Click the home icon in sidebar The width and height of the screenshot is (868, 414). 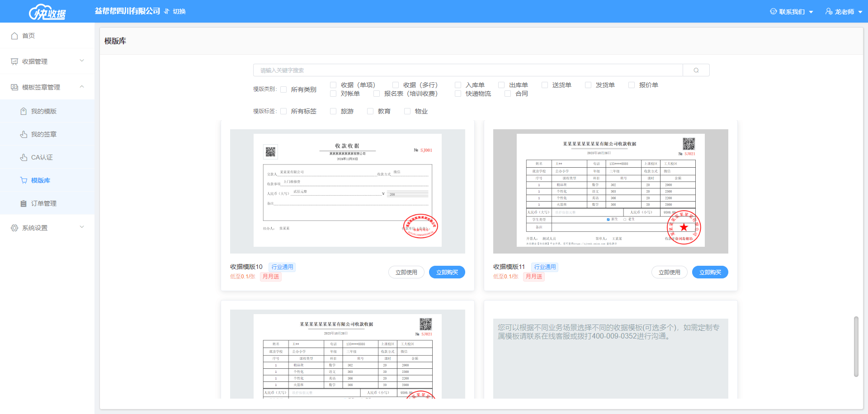point(14,36)
